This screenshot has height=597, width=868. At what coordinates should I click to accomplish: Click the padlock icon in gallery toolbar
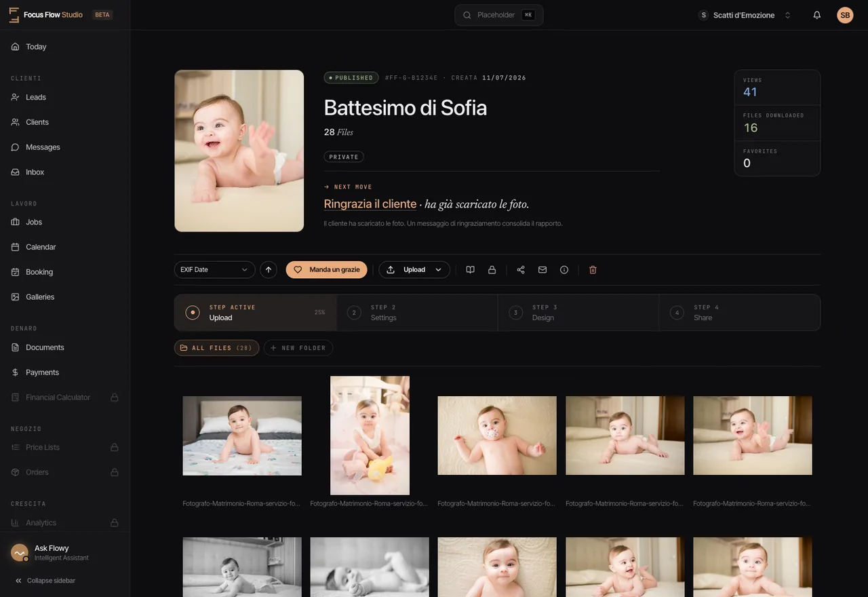point(492,269)
